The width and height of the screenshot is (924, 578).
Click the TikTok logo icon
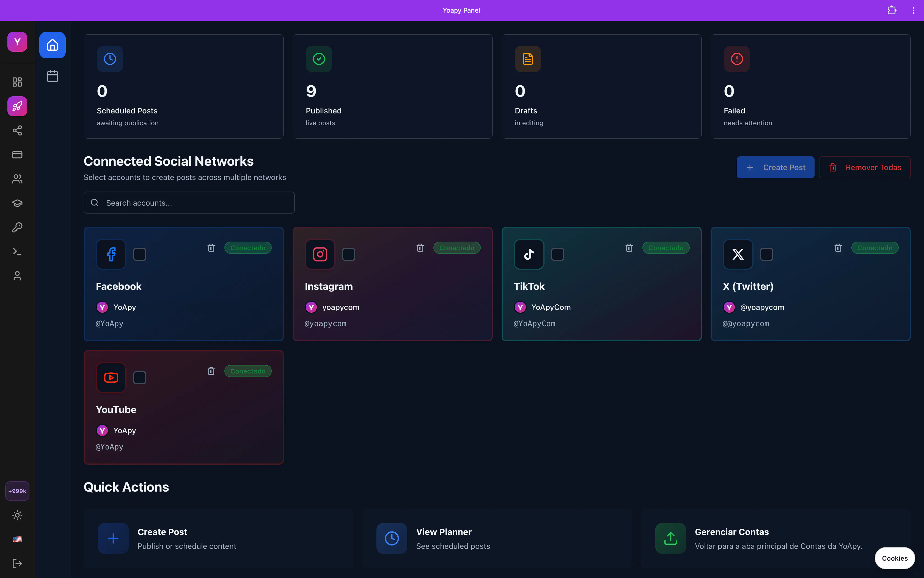(x=529, y=254)
